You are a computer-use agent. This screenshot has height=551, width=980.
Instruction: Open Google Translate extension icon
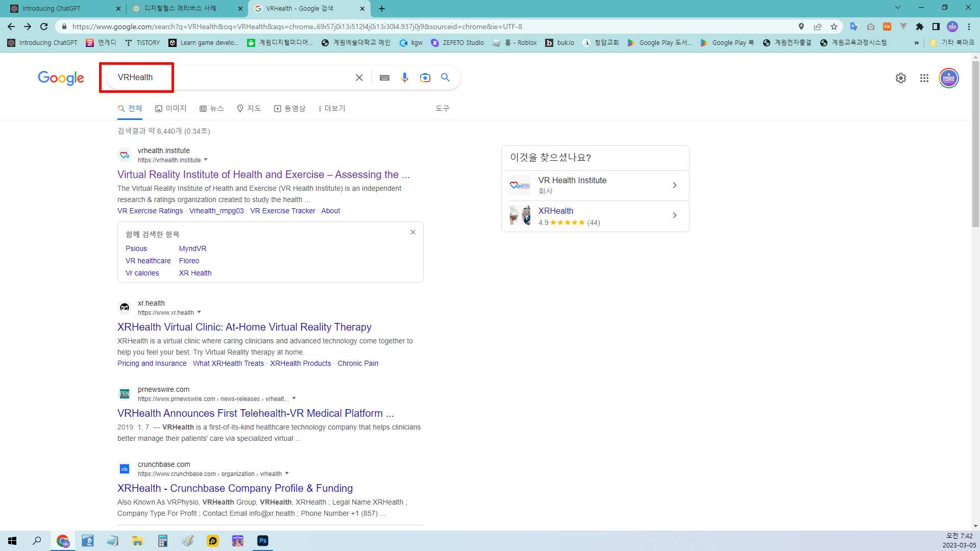click(854, 27)
